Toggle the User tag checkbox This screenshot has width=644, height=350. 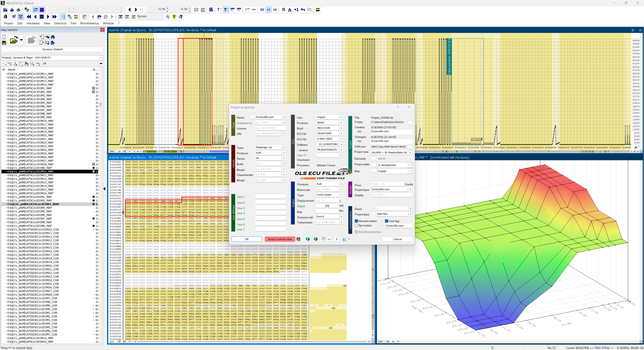[x=387, y=221]
